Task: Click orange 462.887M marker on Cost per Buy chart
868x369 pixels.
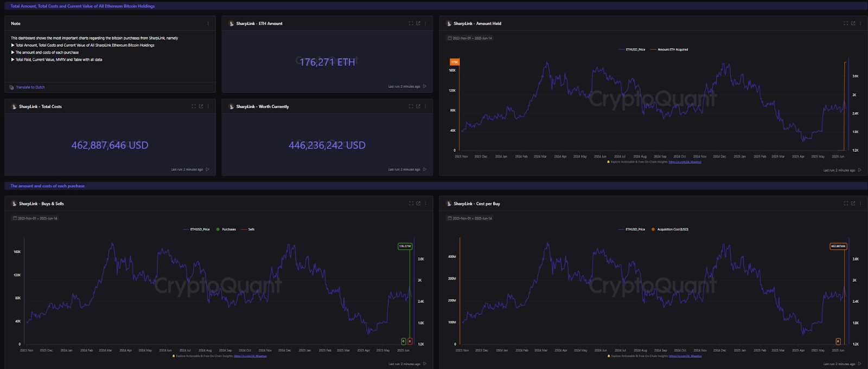Action: pyautogui.click(x=838, y=246)
